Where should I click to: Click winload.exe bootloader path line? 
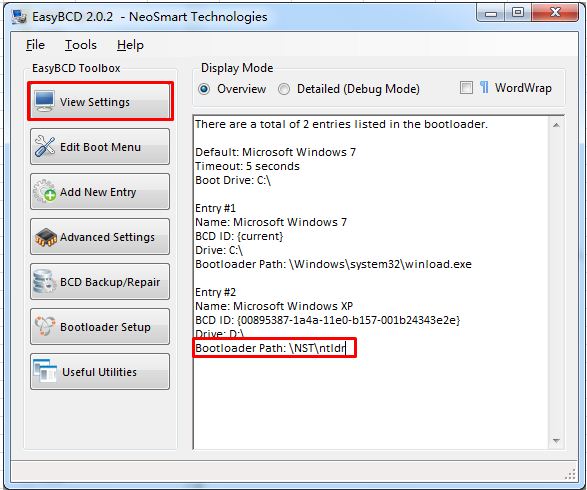tap(333, 264)
